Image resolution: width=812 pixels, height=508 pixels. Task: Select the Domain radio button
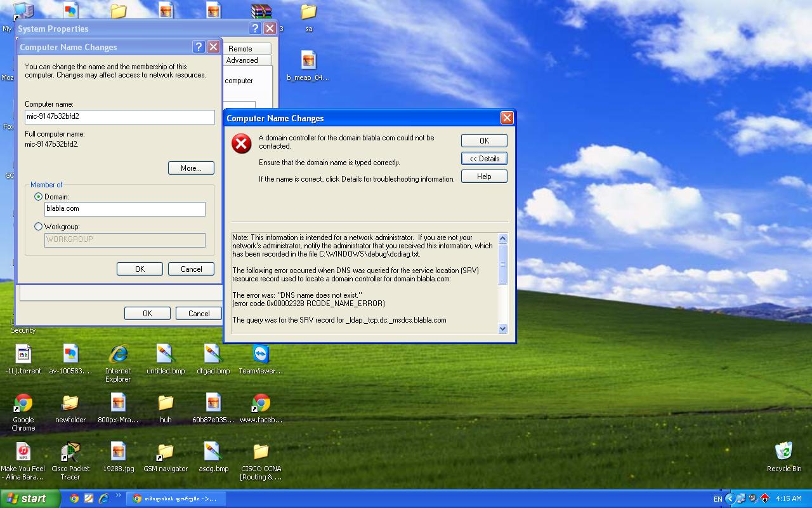(38, 196)
